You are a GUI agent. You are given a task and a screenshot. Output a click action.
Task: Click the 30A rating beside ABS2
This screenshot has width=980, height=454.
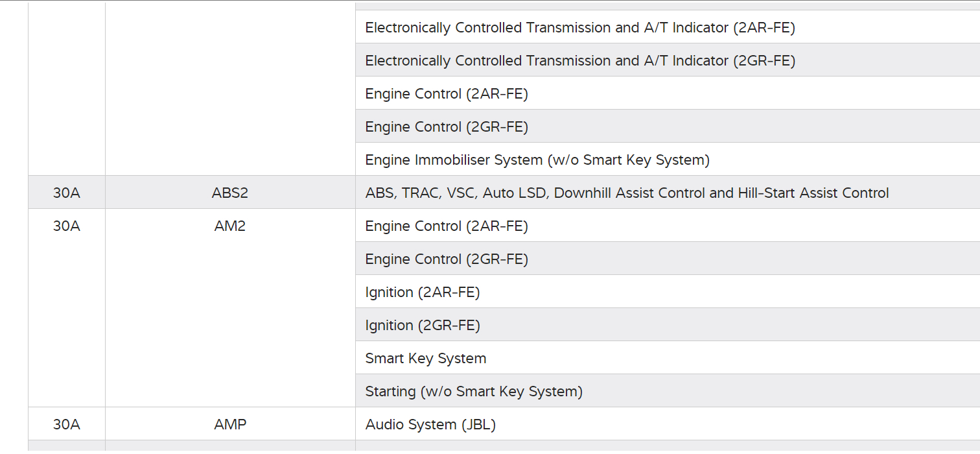click(x=67, y=193)
